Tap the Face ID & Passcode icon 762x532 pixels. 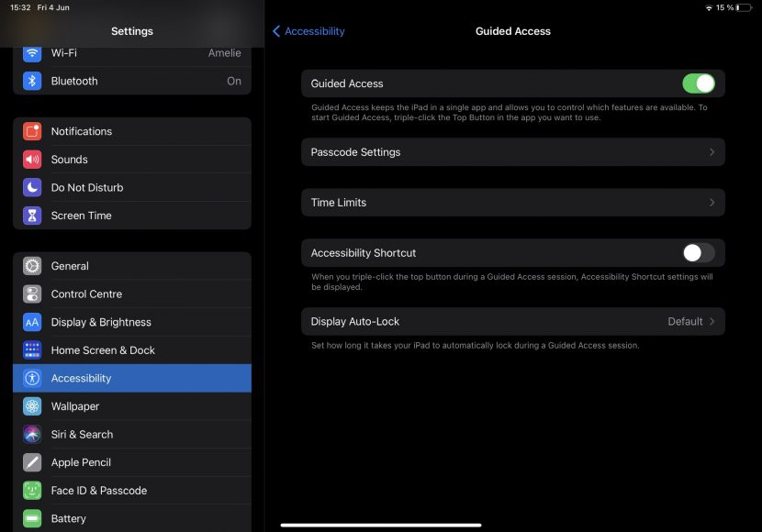point(32,491)
